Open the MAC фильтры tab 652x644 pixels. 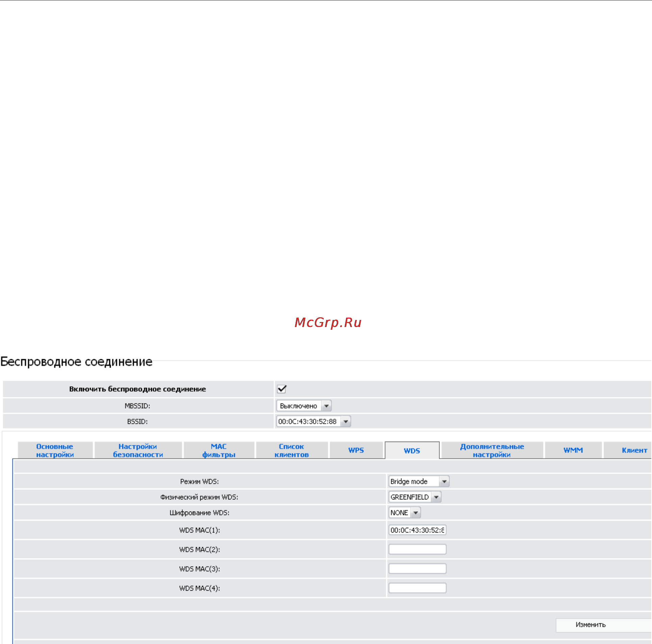[219, 450]
